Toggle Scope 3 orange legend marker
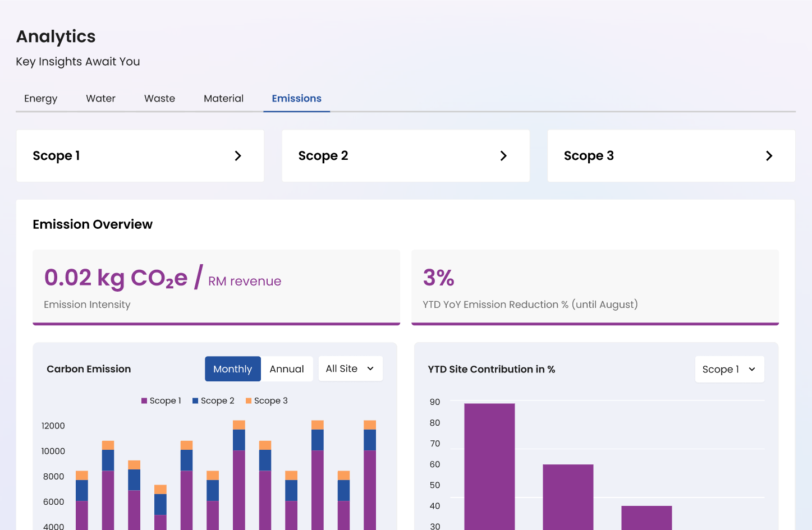 [x=249, y=401]
